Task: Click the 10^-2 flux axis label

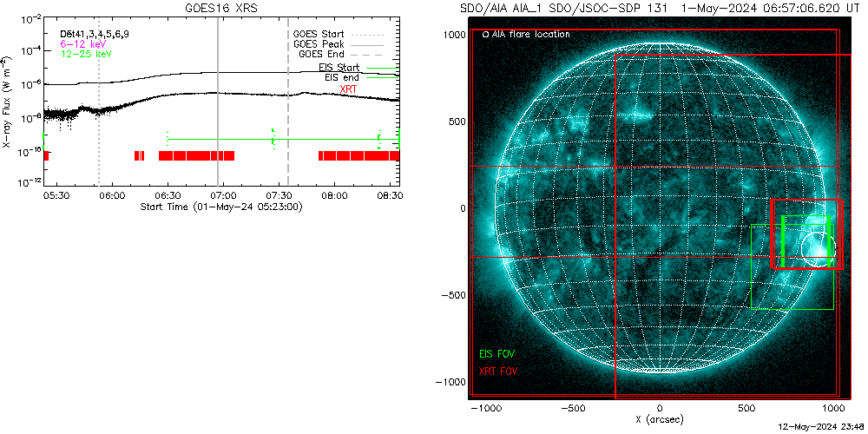Action: click(x=31, y=19)
